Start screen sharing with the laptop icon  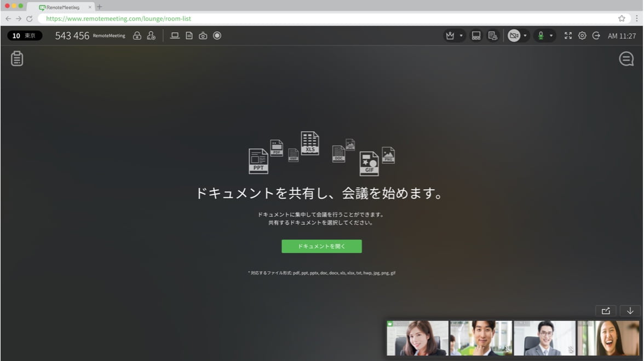tap(175, 36)
